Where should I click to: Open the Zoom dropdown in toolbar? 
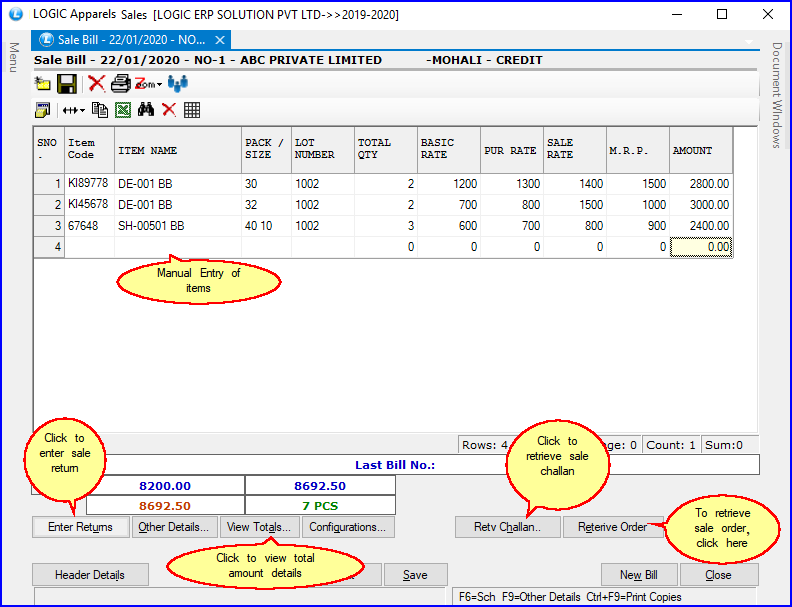[148, 84]
